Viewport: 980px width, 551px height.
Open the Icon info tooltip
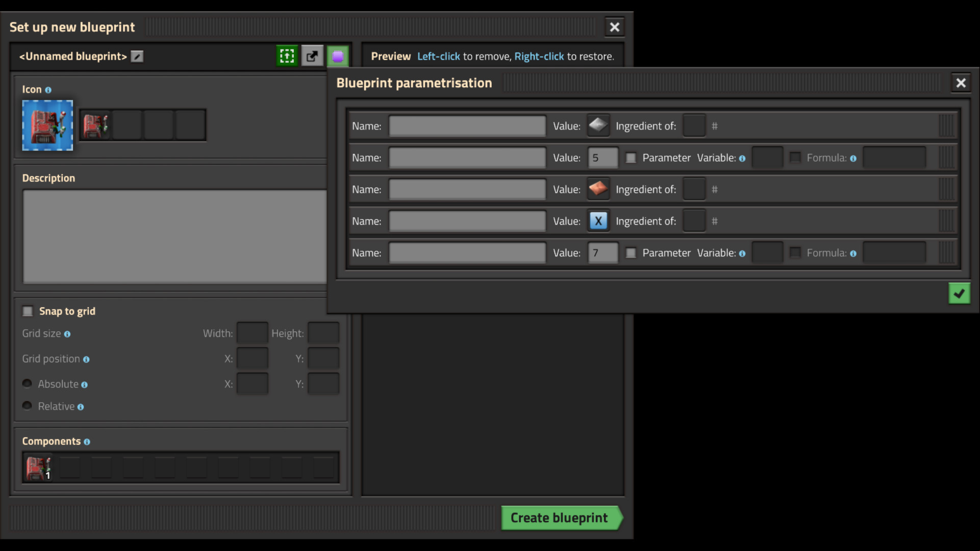point(48,90)
